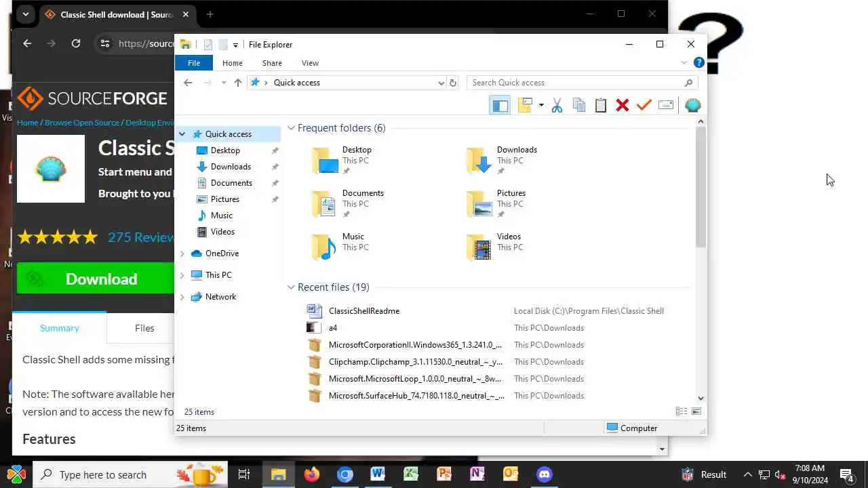Click the File Explorer vertical scrollbar
This screenshot has height=488, width=868.
(701, 186)
